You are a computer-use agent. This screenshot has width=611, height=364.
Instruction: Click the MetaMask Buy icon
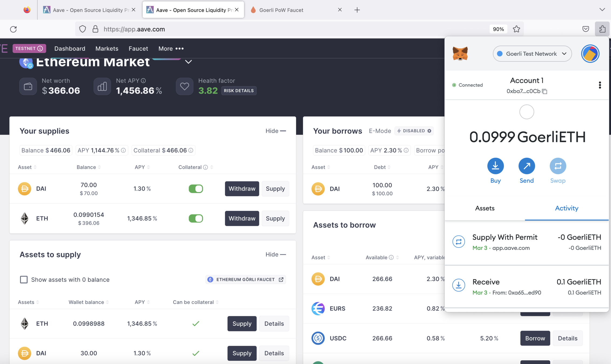[495, 166]
